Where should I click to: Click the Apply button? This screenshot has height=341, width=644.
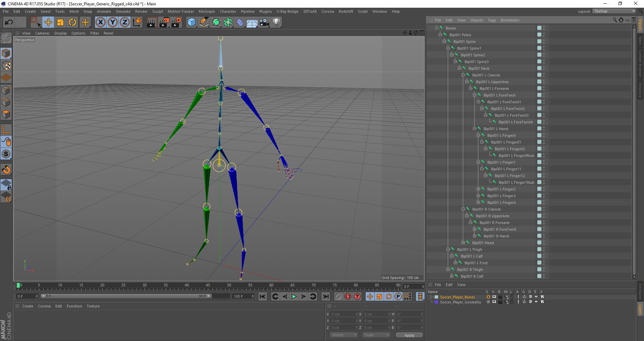coord(409,335)
